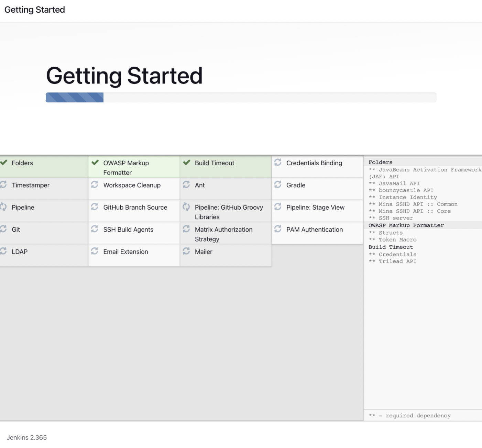
Task: Select the "Gradle" plugin name
Action: pyautogui.click(x=296, y=185)
